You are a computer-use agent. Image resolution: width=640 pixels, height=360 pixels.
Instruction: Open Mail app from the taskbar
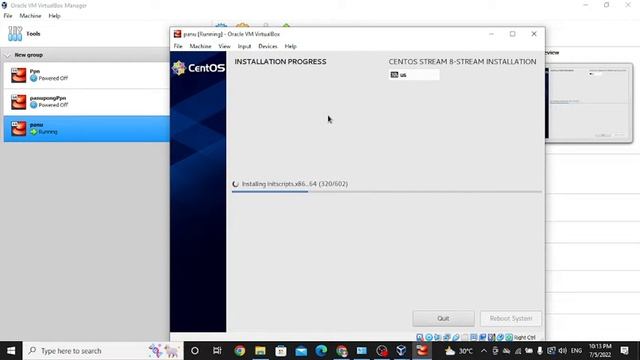pos(301,351)
